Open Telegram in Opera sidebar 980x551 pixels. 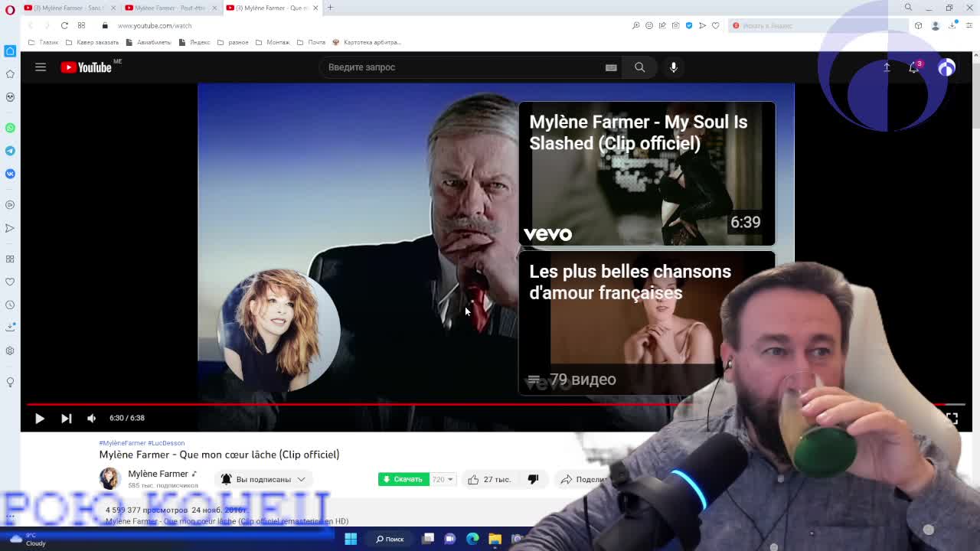pos(10,151)
